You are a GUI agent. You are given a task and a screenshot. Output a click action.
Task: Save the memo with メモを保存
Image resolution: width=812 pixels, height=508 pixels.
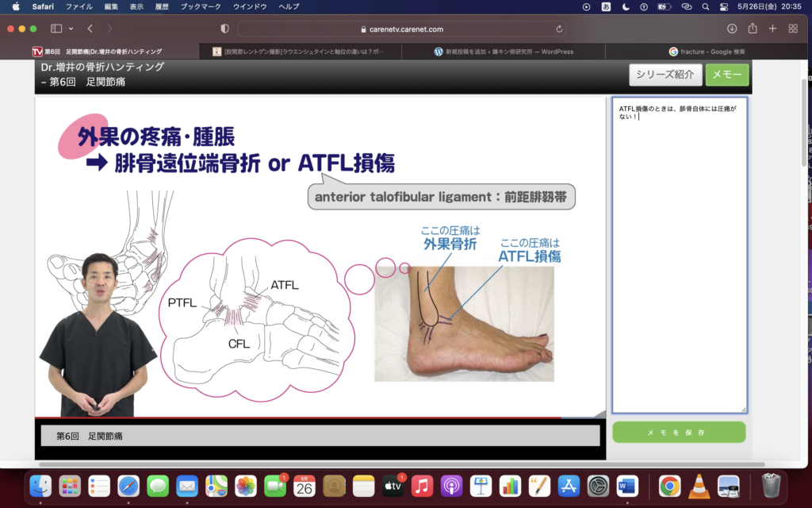(679, 433)
